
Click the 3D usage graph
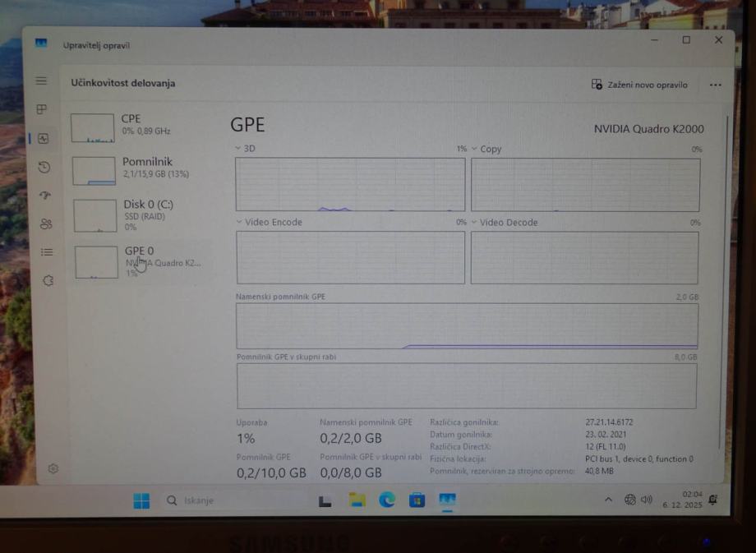[x=350, y=184]
